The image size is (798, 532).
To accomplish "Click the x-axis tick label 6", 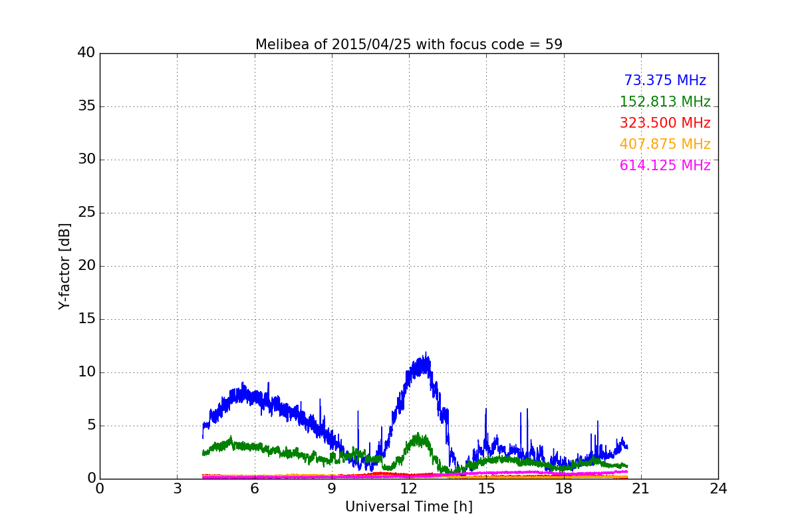I will point(255,488).
